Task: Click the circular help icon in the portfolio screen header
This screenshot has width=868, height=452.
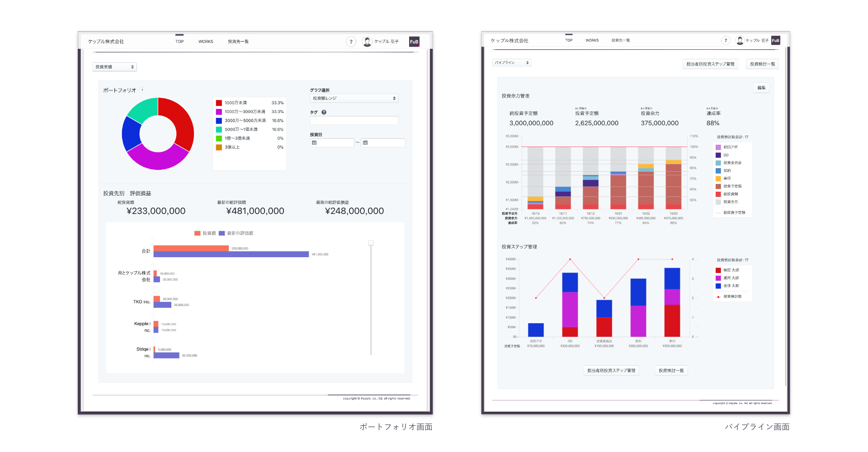Action: (351, 42)
